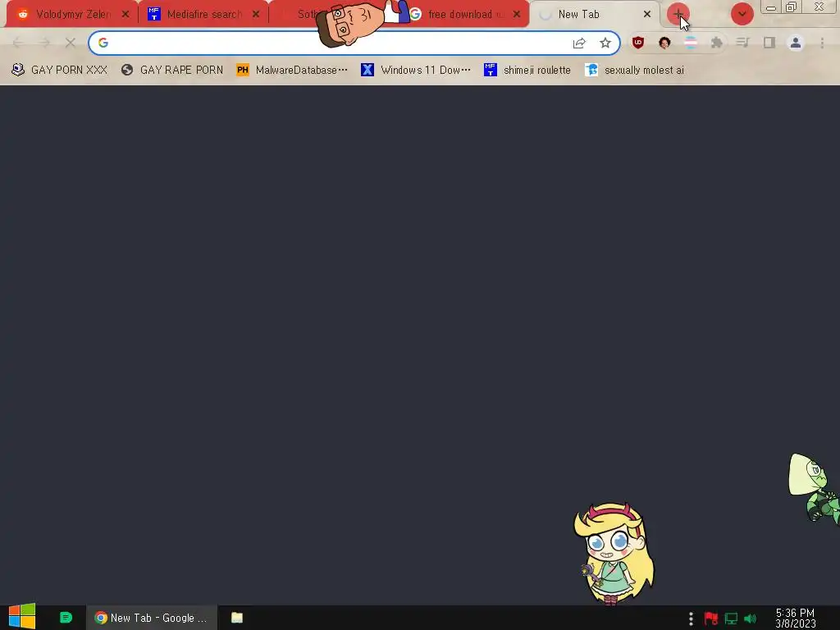Image resolution: width=840 pixels, height=630 pixels.
Task: Open the clock showing 5:36 PM
Action: pyautogui.click(x=795, y=618)
